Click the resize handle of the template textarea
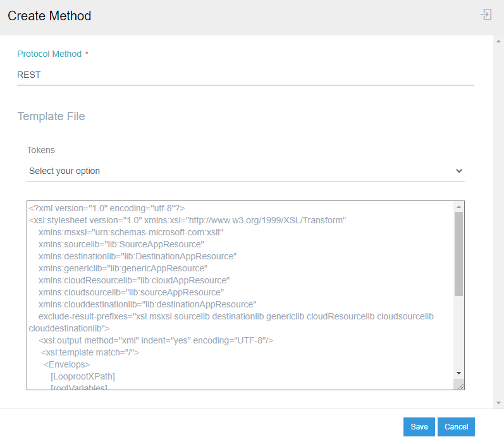504x444 pixels. (459, 385)
